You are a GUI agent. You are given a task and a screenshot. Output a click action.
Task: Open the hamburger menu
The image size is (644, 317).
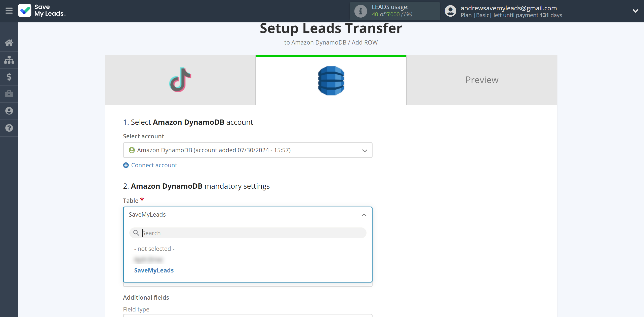(x=9, y=11)
